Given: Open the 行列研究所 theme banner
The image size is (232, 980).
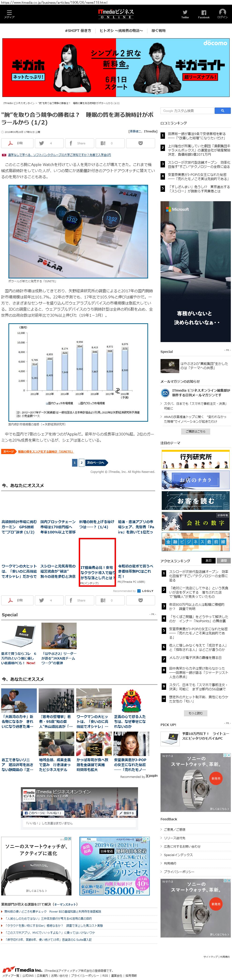Looking at the screenshot, I should point(195,459).
